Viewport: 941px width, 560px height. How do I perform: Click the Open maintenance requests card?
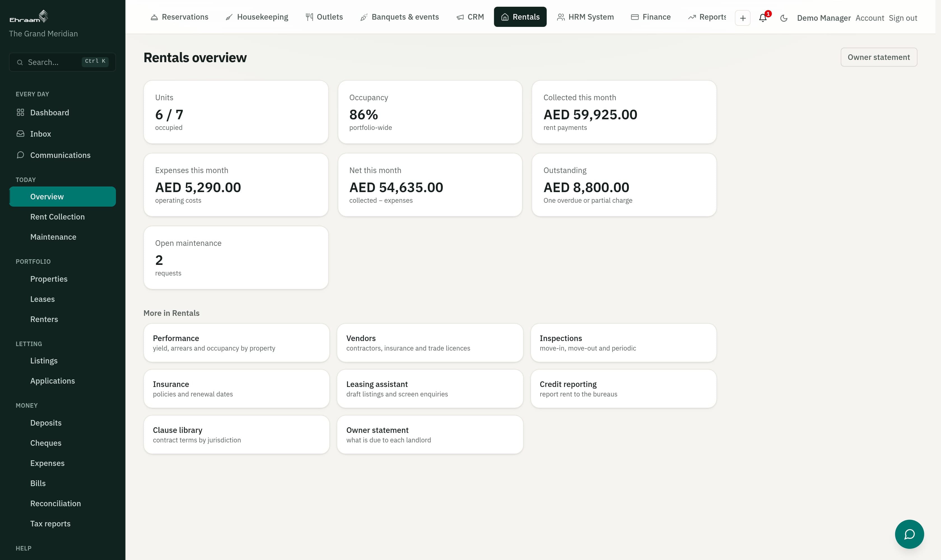click(236, 258)
